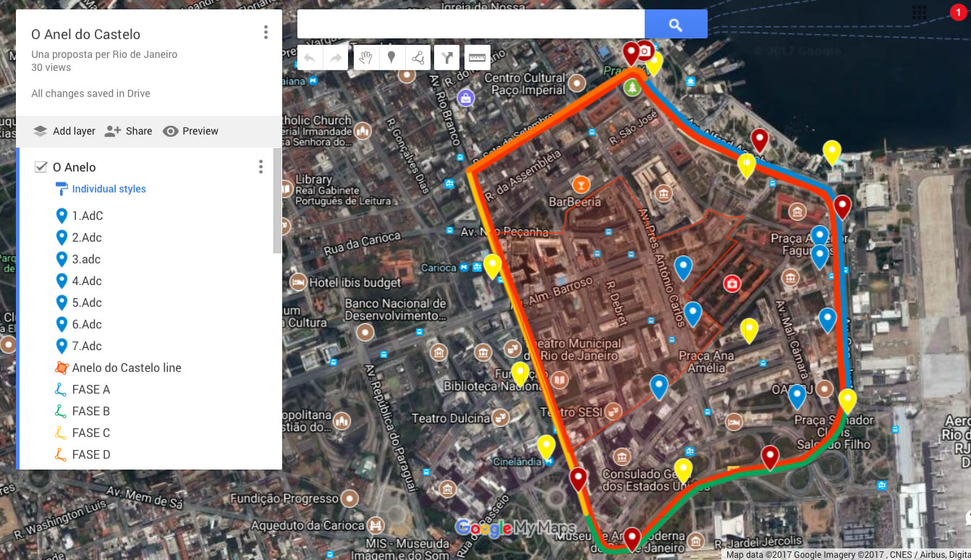Select the Add marker tool

pyautogui.click(x=391, y=58)
